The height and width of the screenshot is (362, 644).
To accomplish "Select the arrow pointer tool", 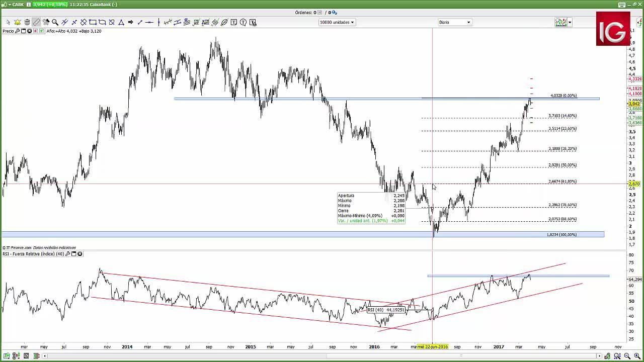I will (8, 22).
